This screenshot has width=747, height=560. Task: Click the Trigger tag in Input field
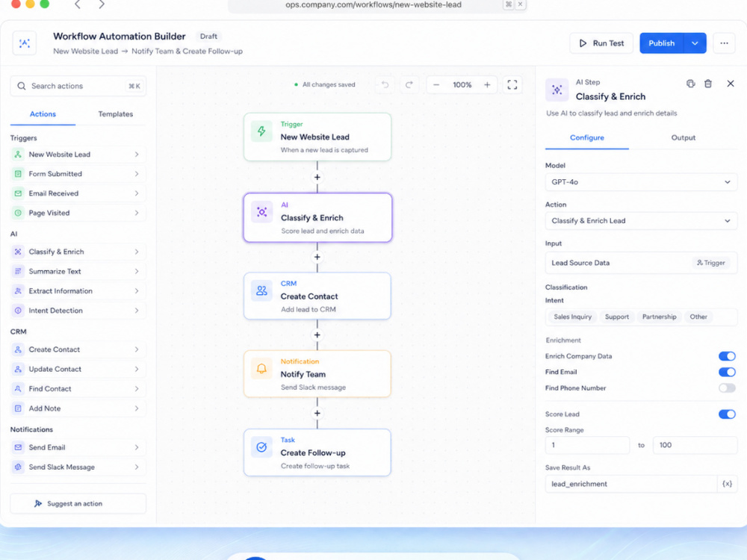coord(711,263)
